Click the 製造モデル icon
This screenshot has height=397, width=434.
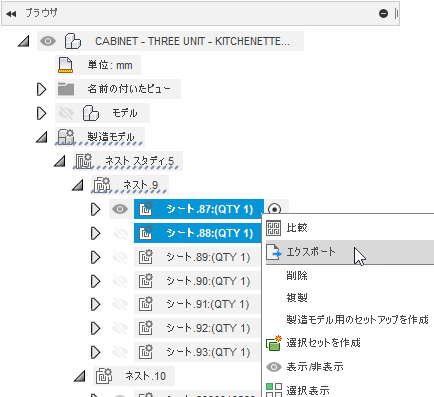tap(65, 137)
